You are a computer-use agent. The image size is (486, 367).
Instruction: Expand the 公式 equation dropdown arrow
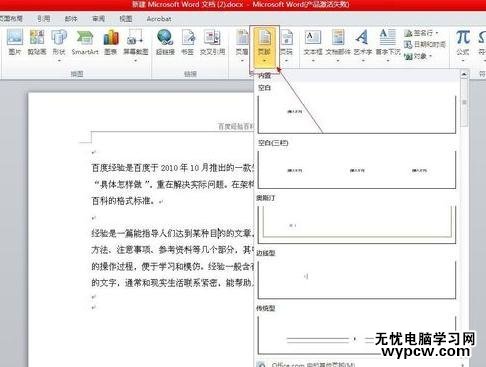point(463,61)
